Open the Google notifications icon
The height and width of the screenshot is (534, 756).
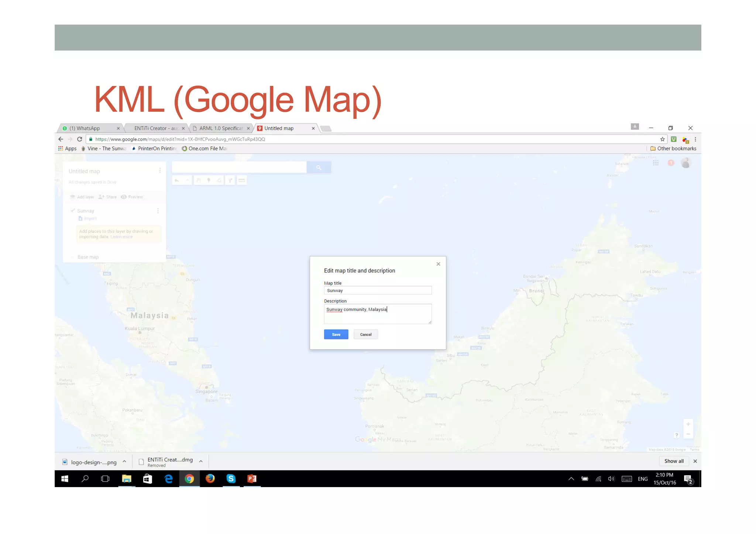[671, 163]
